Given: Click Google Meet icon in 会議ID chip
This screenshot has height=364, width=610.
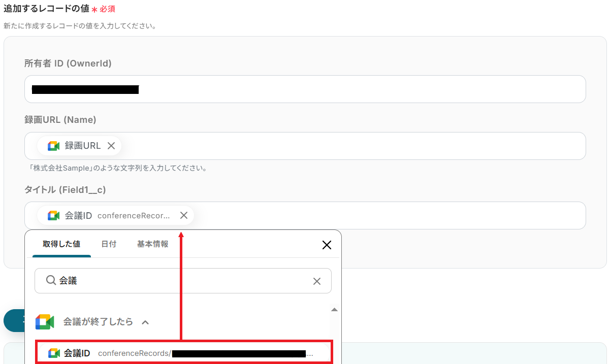Looking at the screenshot, I should click(54, 215).
